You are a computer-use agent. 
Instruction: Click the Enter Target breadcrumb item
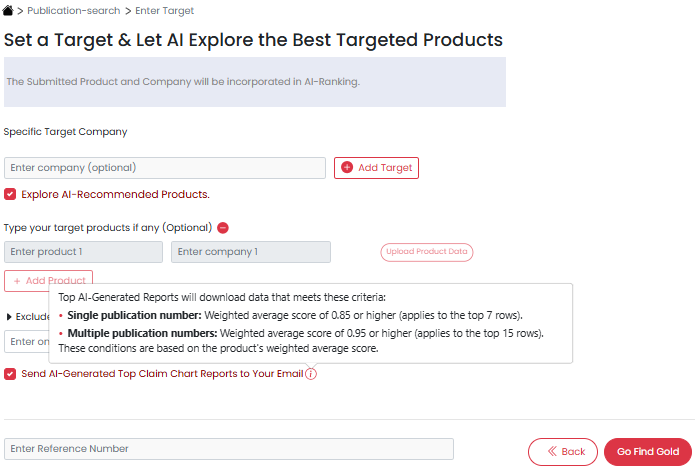164,11
